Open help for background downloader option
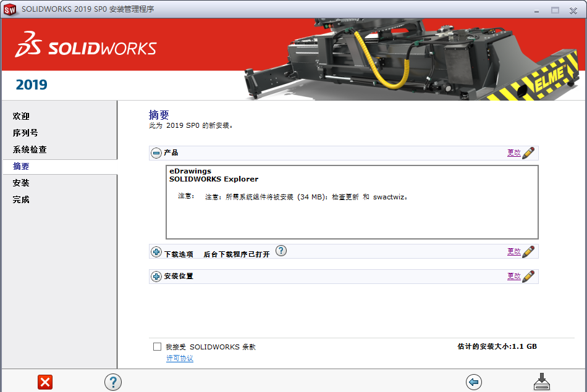Screen dimensions: 587x392 (281, 251)
